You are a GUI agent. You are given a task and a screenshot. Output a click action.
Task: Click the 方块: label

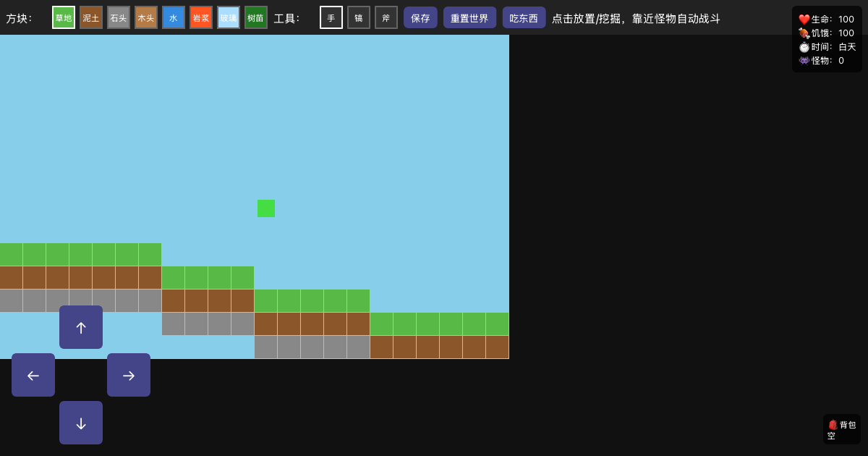point(19,18)
